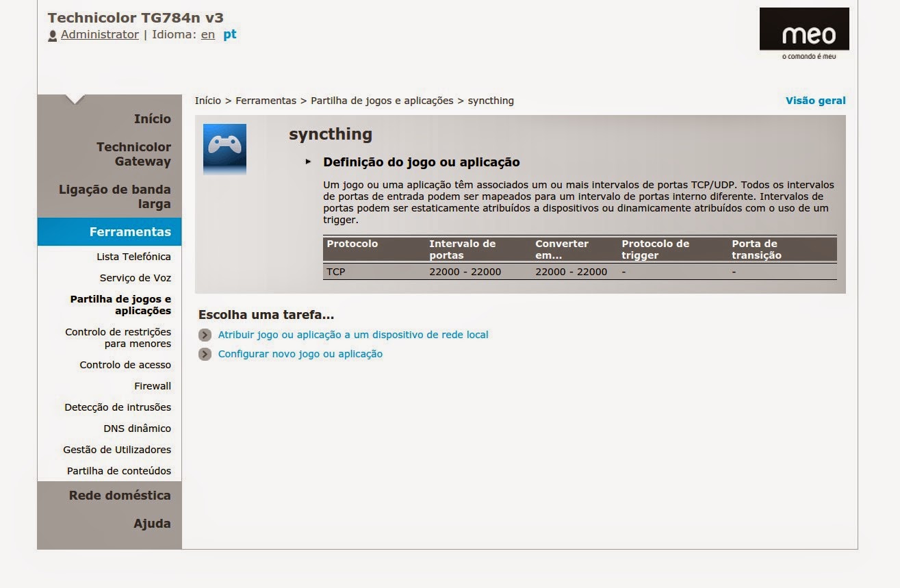This screenshot has height=588, width=900.
Task: Open Controlo de restrições para menores
Action: pos(118,337)
